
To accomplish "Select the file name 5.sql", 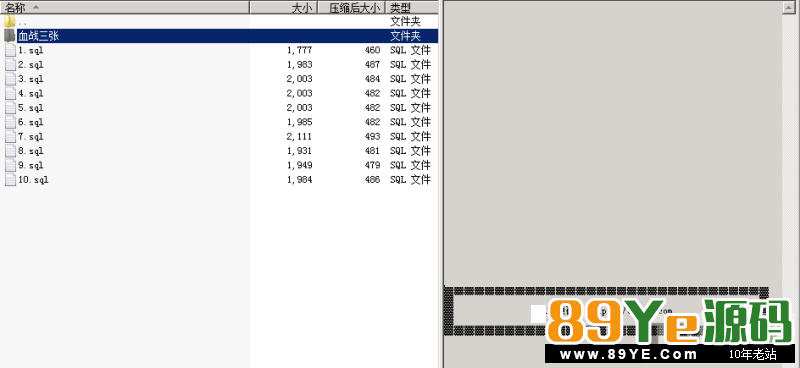I will (x=31, y=108).
